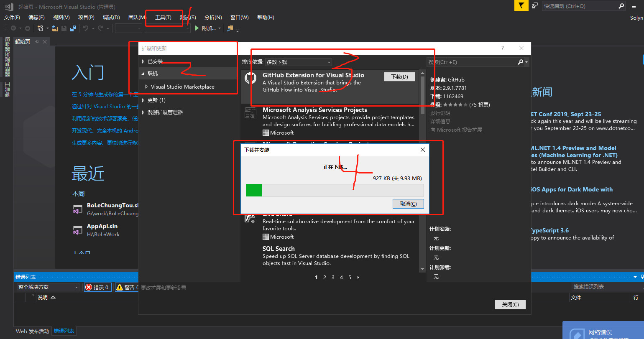Click the 关闭(C) button in extensions dialog
This screenshot has width=644, height=339.
[510, 305]
